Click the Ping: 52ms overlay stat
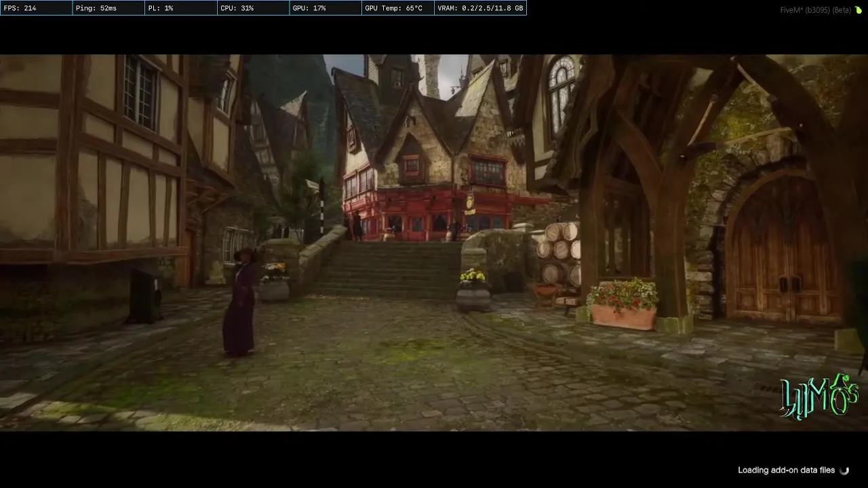The width and height of the screenshot is (868, 488). (x=108, y=8)
